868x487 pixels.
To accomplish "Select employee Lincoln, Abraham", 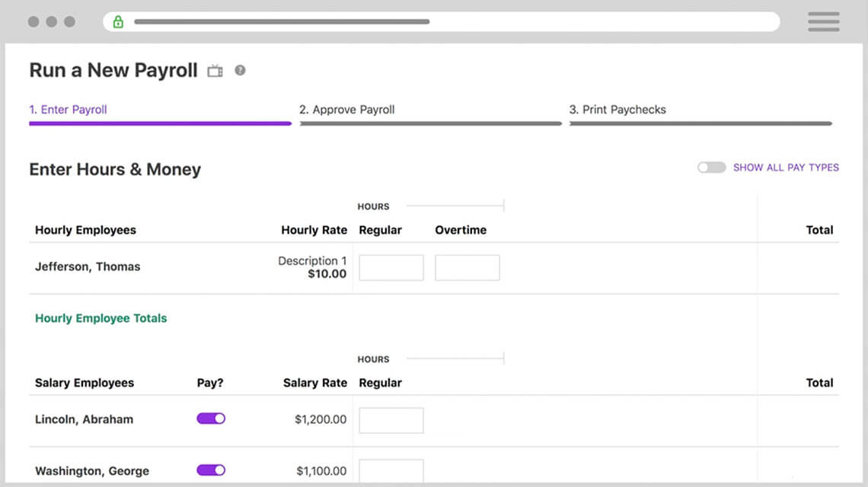I will coord(85,419).
